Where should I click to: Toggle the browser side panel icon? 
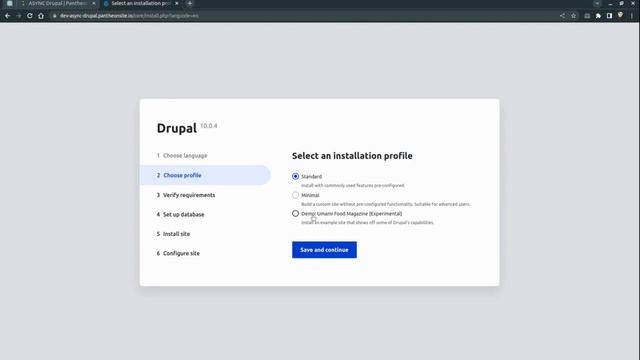[609, 16]
